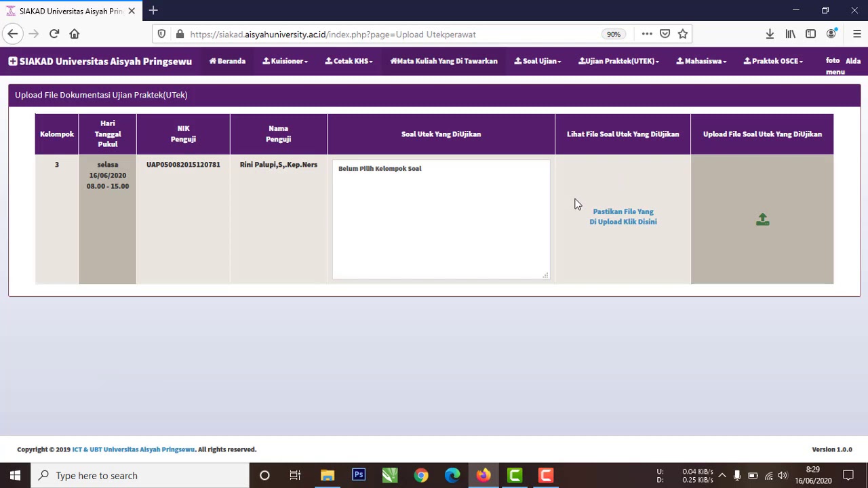This screenshot has width=868, height=488.
Task: Click the browser home icon
Action: coord(75,34)
